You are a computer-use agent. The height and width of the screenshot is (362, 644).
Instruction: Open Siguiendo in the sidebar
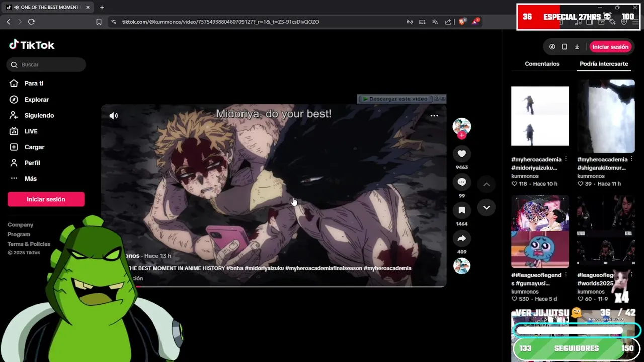(39, 115)
